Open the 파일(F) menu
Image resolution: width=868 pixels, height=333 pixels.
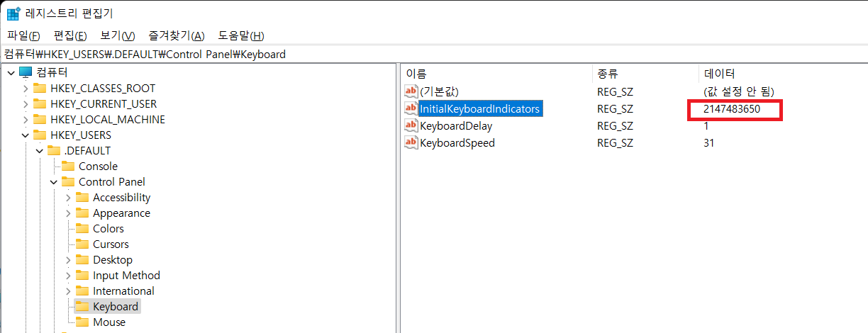coord(23,35)
